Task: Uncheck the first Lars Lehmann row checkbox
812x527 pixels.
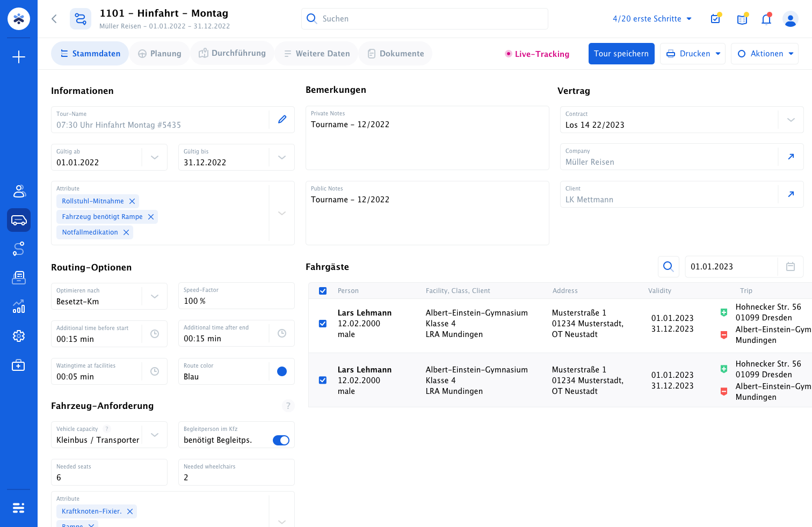Action: 323,324
